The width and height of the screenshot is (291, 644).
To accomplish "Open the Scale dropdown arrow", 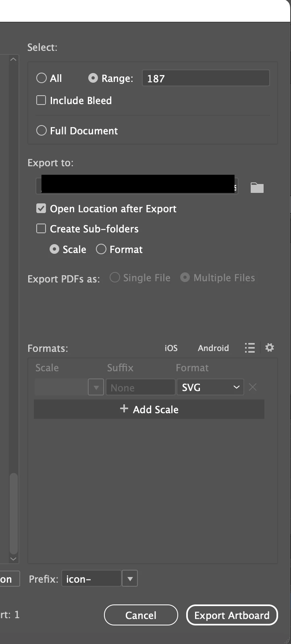I will tap(96, 387).
